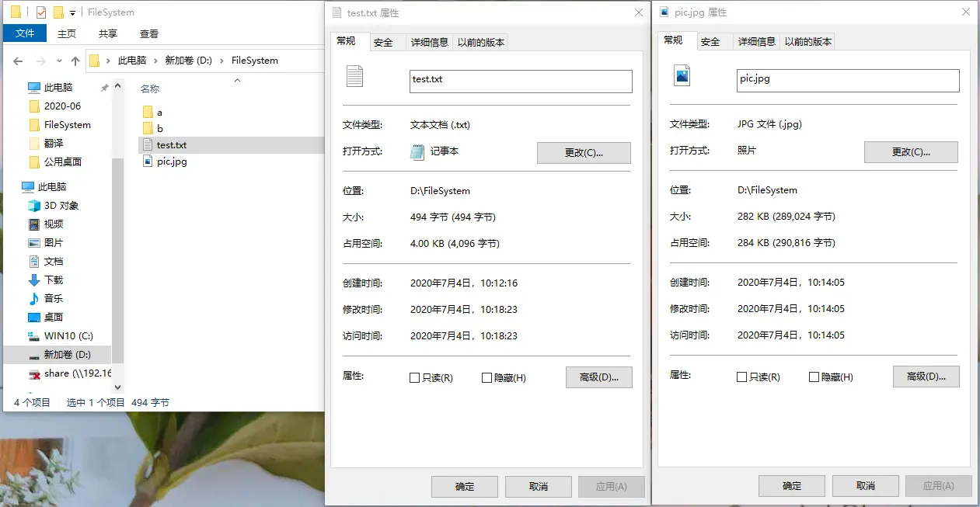Screen dimensions: 980x507
Task: Click 更改(C)... button in test.txt properties
Action: 584,152
